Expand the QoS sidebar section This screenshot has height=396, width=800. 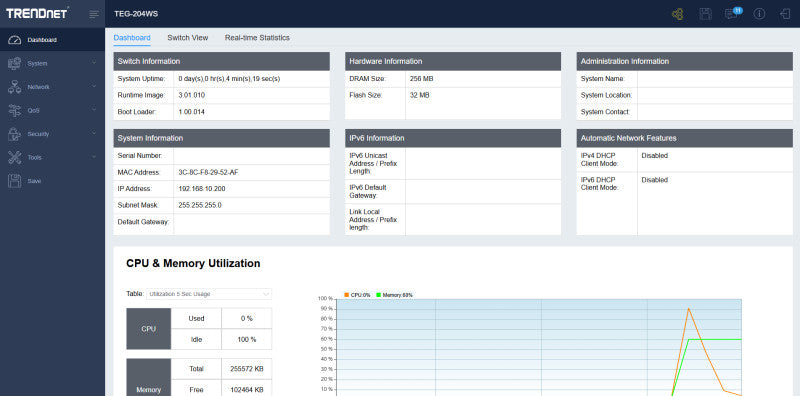coord(52,110)
